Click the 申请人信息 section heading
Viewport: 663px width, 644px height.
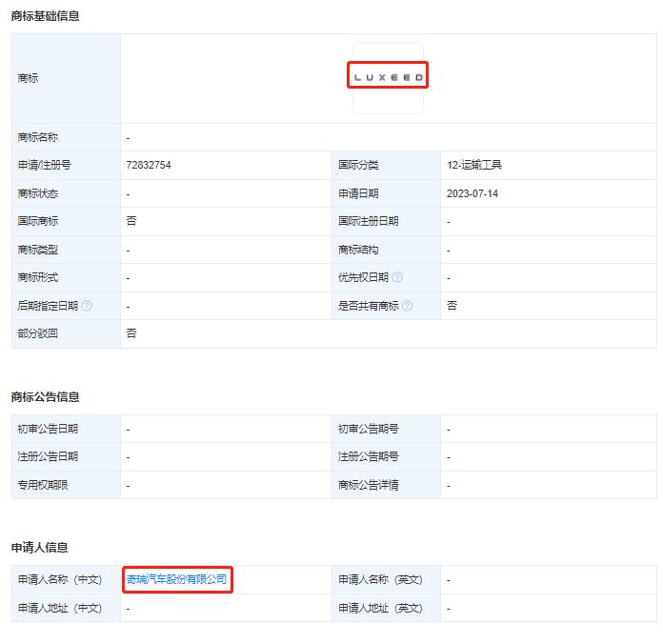pos(39,548)
